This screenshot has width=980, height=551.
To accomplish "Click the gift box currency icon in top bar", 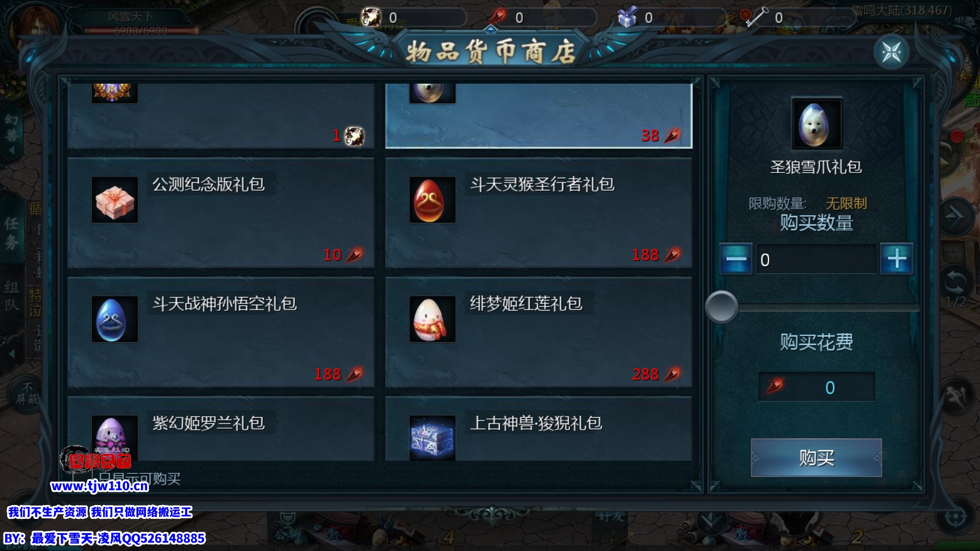I will pos(627,17).
